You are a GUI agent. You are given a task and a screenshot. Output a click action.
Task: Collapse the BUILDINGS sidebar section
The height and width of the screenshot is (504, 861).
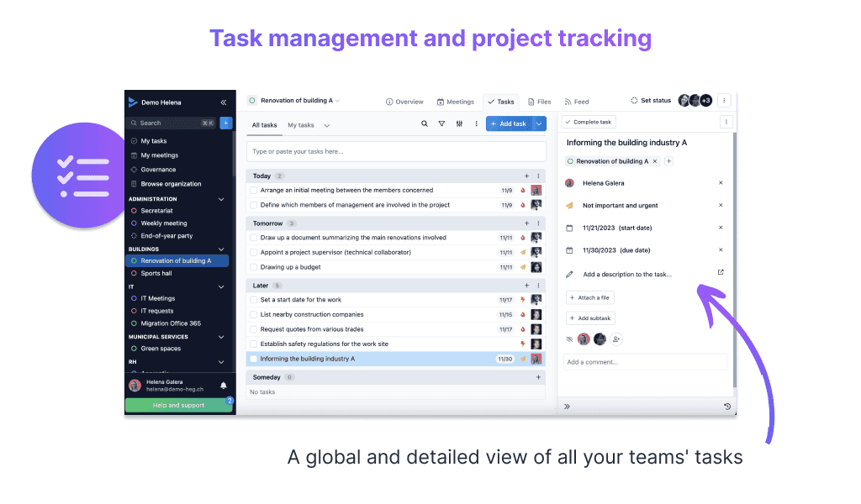[x=221, y=249]
